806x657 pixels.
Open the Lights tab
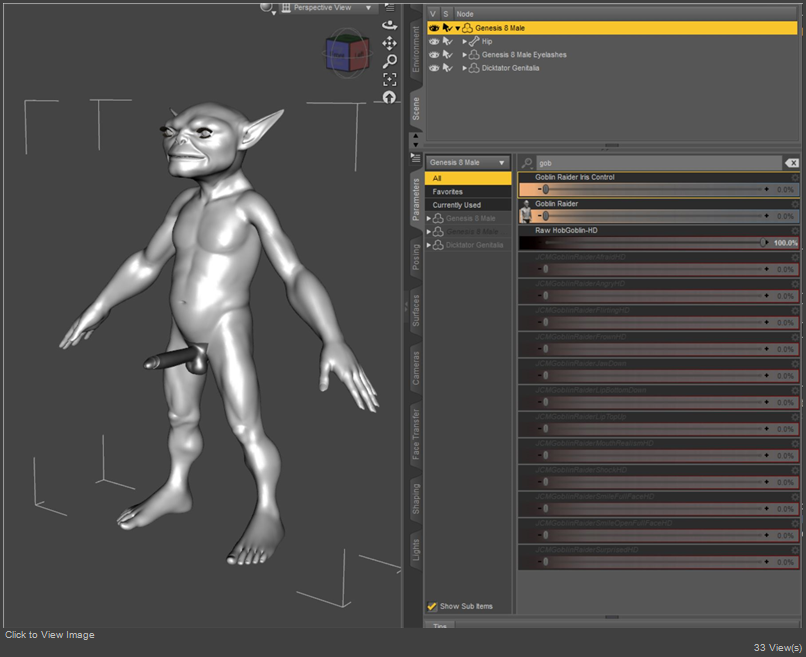415,550
